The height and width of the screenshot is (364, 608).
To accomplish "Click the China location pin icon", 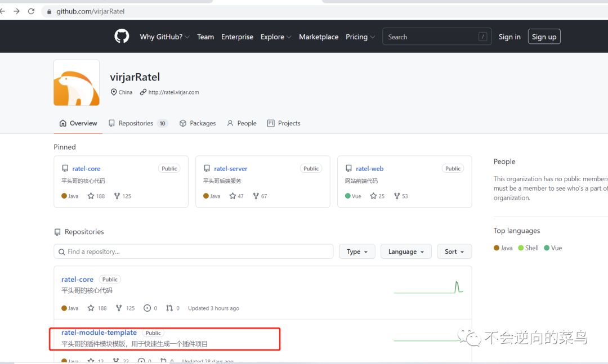I will [114, 92].
